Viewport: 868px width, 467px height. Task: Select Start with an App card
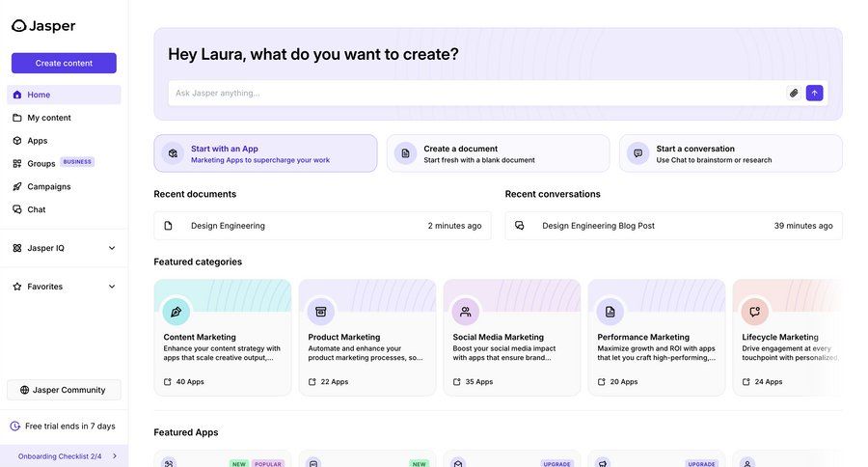click(266, 153)
